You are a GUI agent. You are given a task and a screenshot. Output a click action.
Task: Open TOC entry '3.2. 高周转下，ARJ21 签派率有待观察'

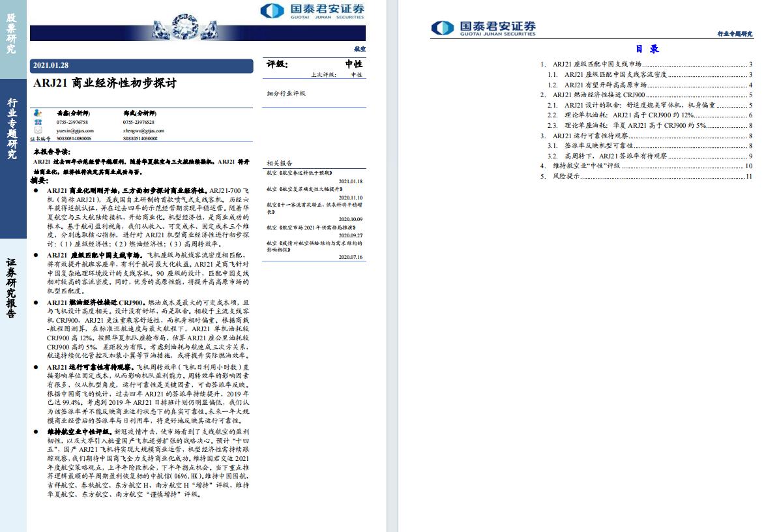650,156
